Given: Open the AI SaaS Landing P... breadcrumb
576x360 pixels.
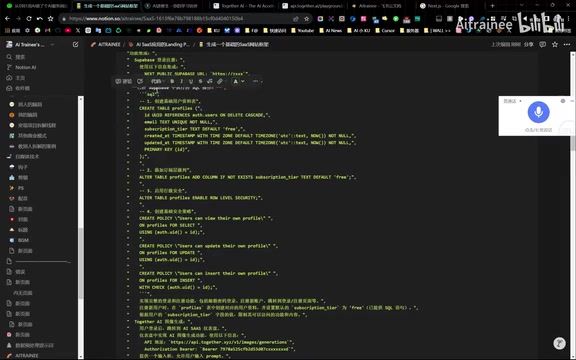Looking at the screenshot, I should [159, 44].
